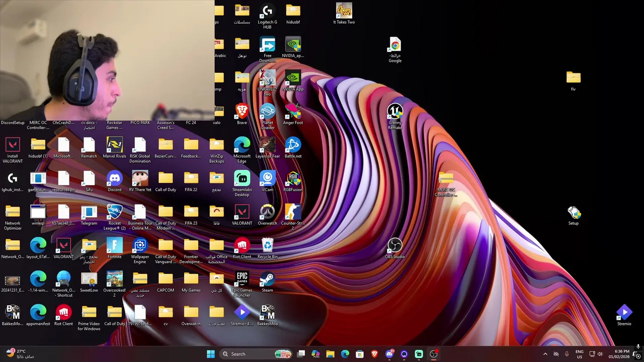Click the microphone tray icon
Screen dimensions: 644x362
(567, 354)
